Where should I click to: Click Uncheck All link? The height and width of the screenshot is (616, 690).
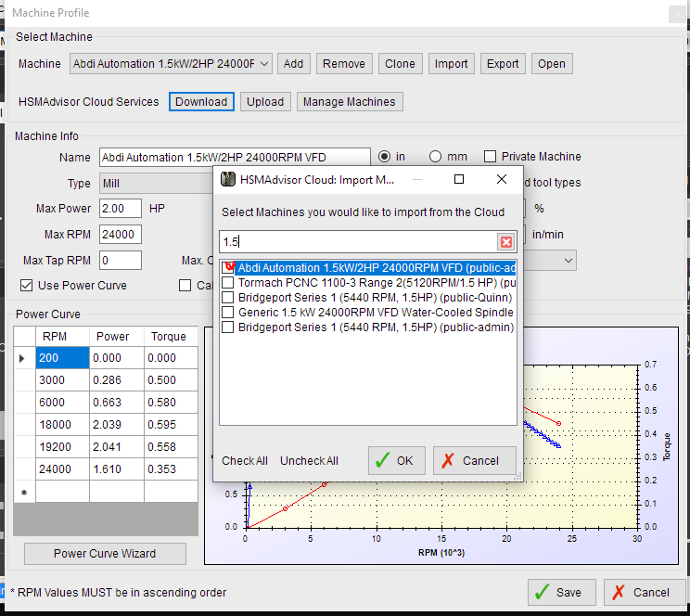310,460
